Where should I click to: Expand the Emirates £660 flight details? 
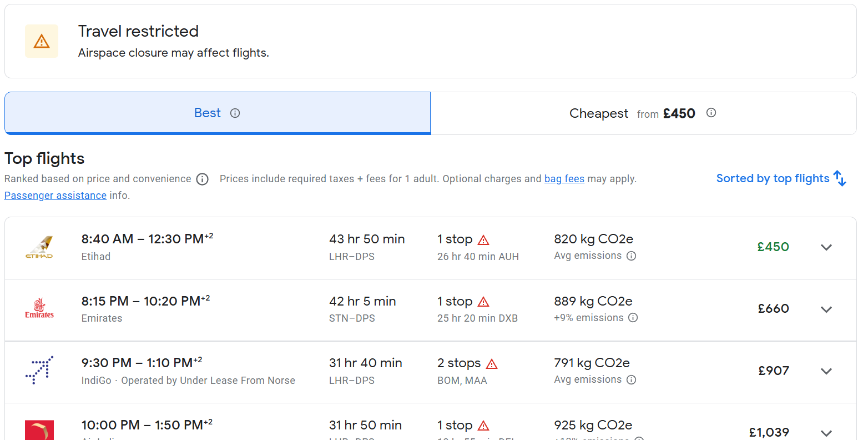826,309
